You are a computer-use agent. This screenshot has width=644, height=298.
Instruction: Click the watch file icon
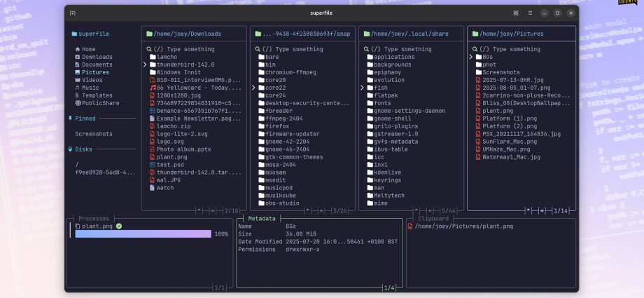pyautogui.click(x=153, y=188)
